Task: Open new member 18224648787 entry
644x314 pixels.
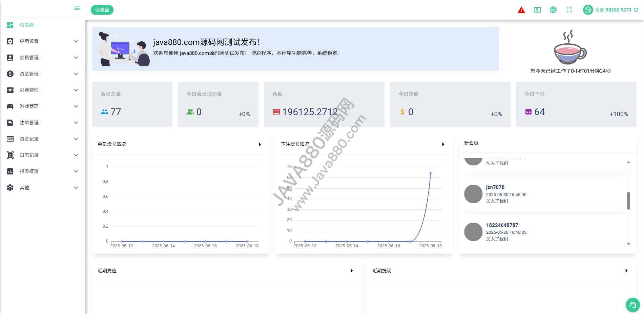Action: coord(545,232)
